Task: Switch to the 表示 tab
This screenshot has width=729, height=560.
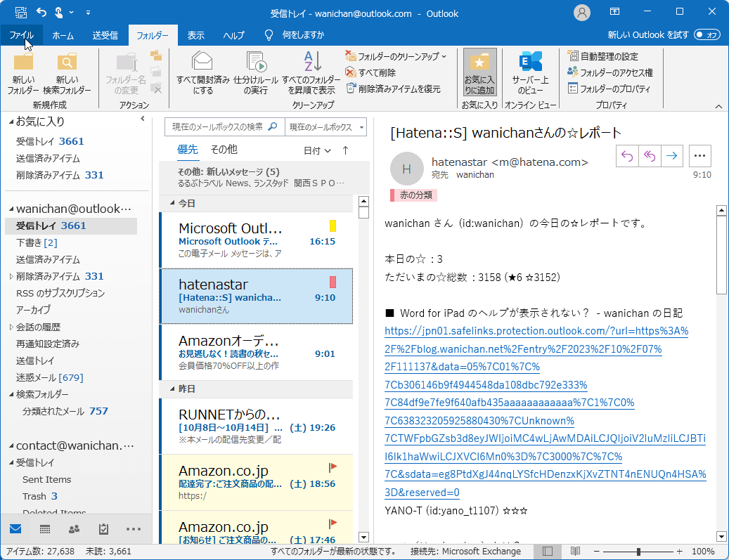Action: pos(195,35)
